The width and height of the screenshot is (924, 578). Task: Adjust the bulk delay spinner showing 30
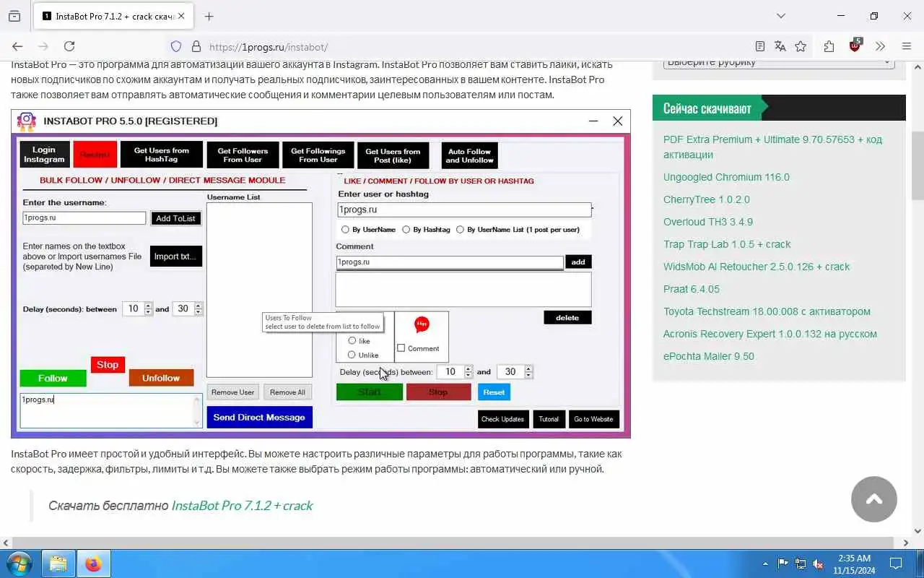click(199, 309)
